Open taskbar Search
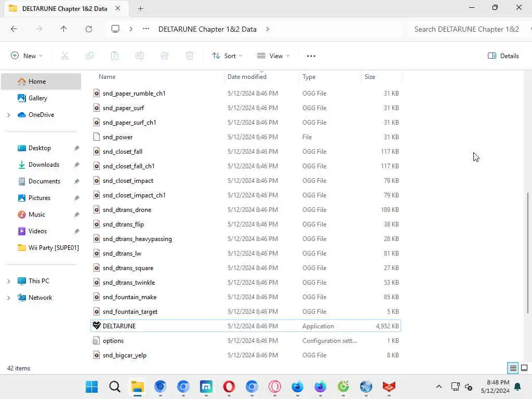 [115, 387]
